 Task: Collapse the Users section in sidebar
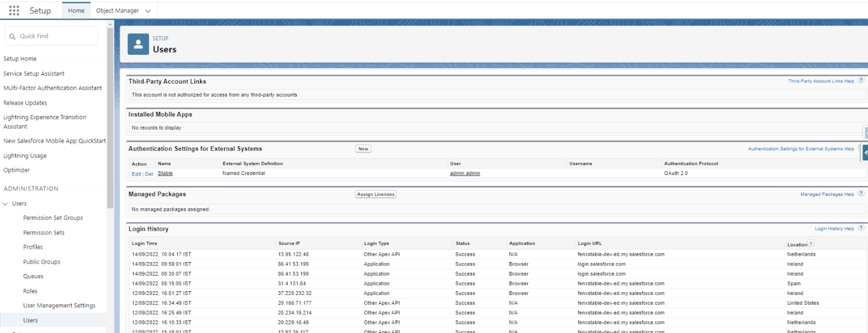coord(6,204)
